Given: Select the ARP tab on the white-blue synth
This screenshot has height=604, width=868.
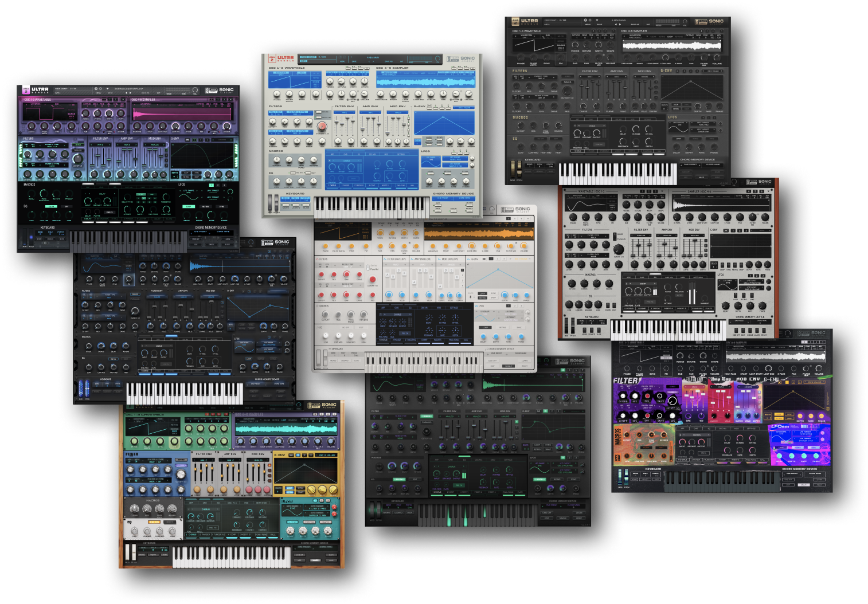Looking at the screenshot, I should coord(332,154).
